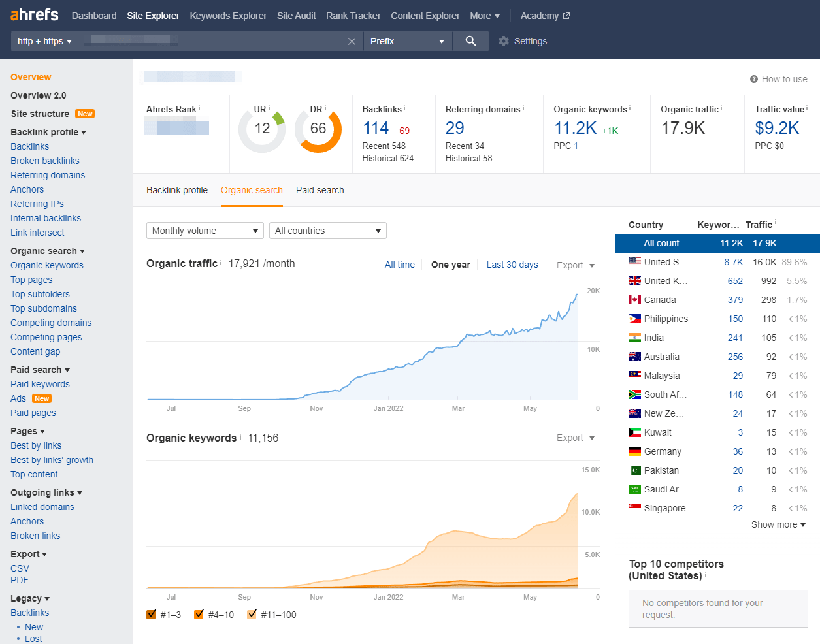820x644 pixels.
Task: Collapse the Backlink profile sidebar section
Action: (x=48, y=132)
